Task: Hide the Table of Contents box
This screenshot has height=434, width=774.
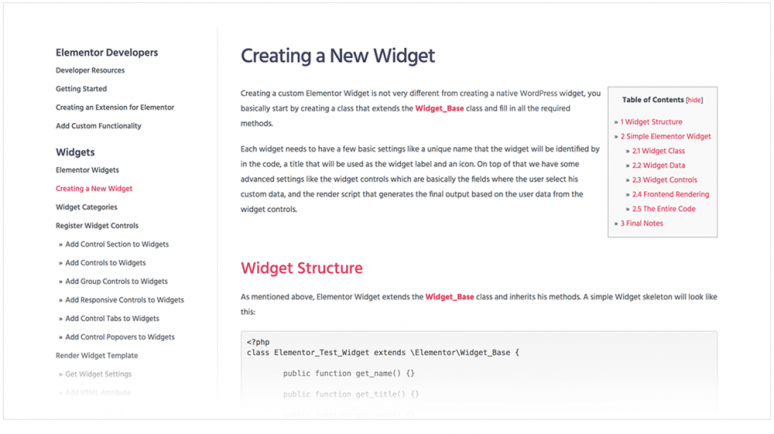Action: click(694, 100)
